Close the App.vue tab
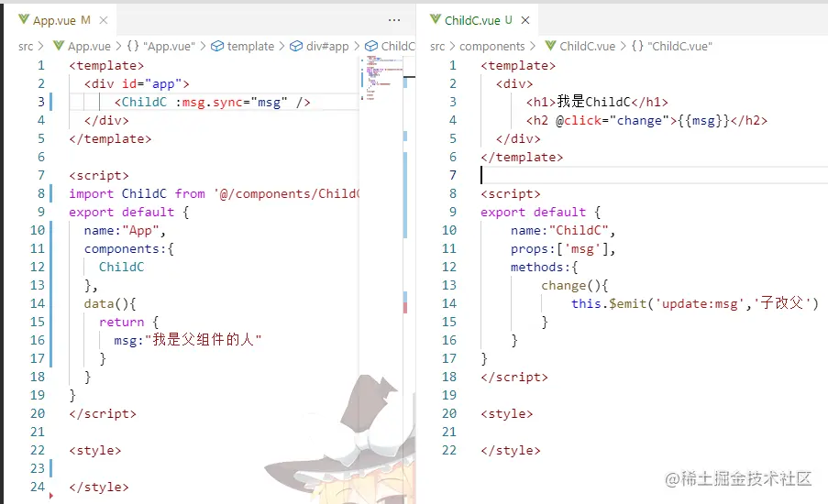828x504 pixels. pos(104,20)
